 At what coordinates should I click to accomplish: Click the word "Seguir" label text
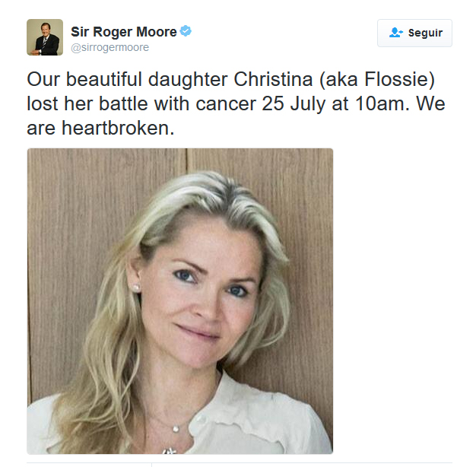click(425, 33)
